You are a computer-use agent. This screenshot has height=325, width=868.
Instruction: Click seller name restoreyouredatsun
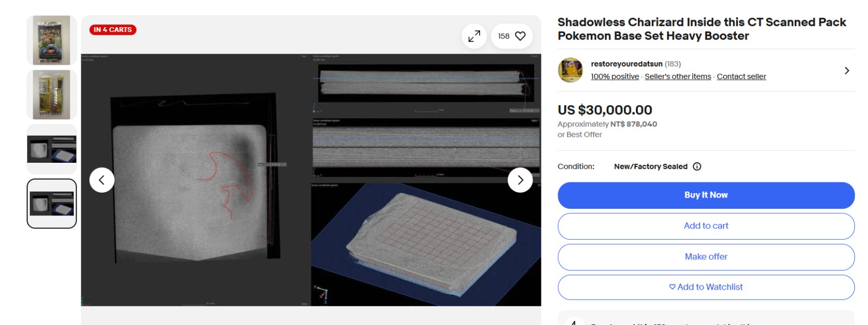(x=627, y=64)
